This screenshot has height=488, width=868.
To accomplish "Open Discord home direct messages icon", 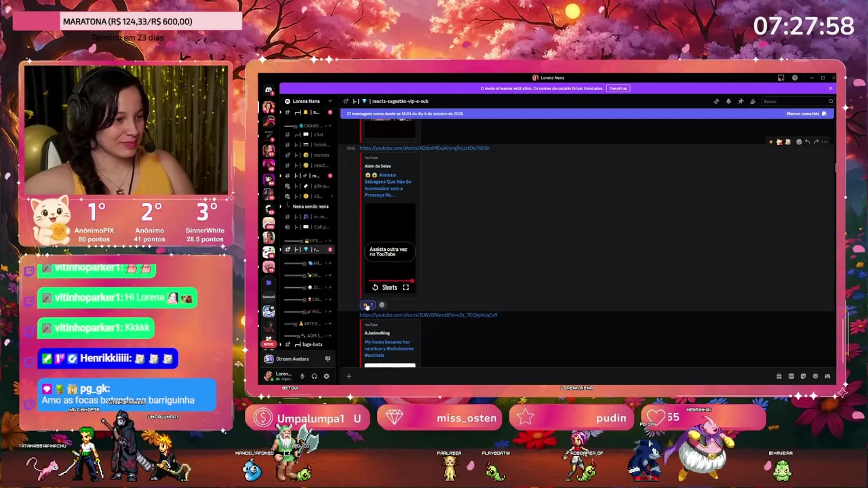I will click(269, 89).
